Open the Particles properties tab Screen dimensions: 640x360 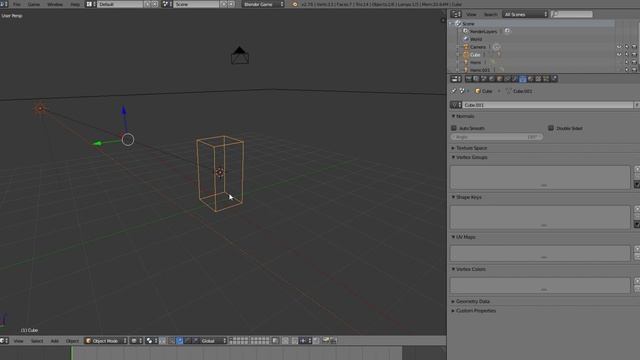tap(546, 79)
